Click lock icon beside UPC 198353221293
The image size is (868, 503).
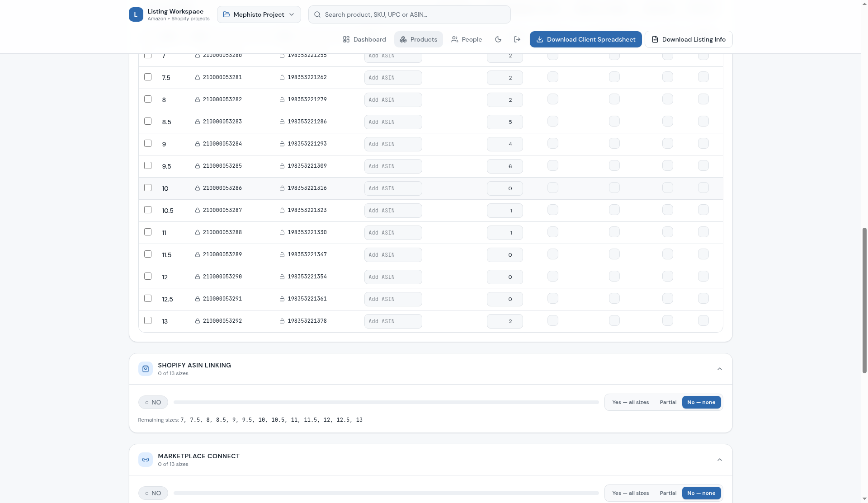pyautogui.click(x=282, y=144)
